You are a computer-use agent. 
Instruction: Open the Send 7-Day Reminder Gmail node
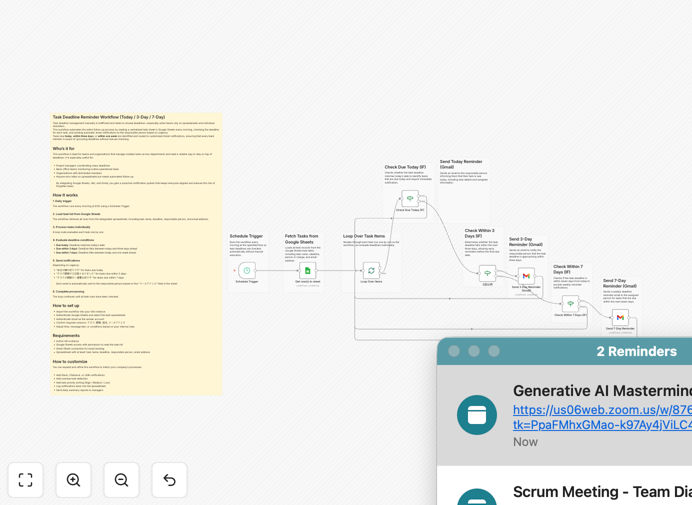(x=620, y=317)
